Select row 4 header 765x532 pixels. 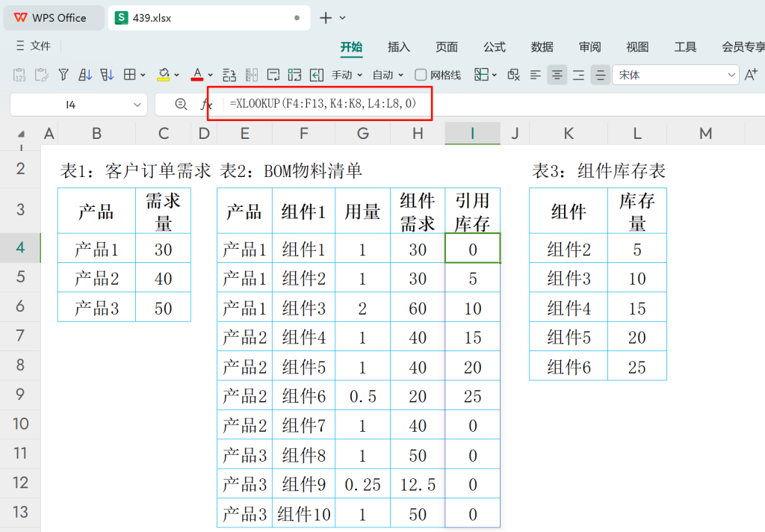[x=20, y=247]
